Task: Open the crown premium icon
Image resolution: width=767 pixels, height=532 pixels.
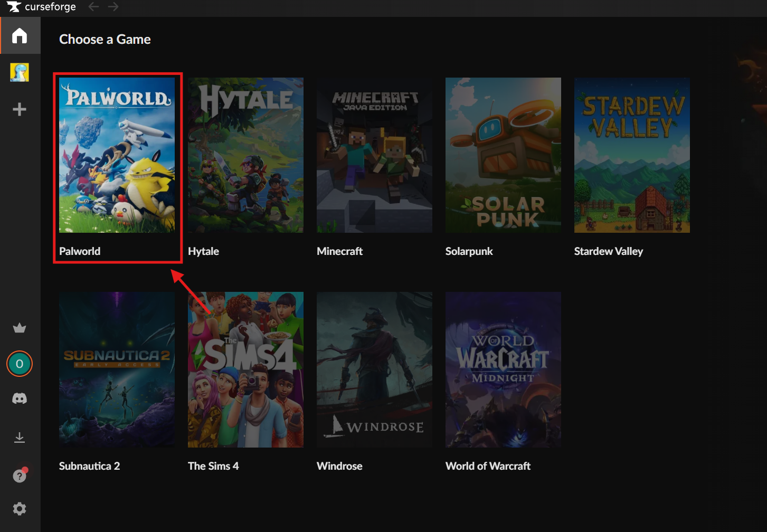Action: pos(20,328)
